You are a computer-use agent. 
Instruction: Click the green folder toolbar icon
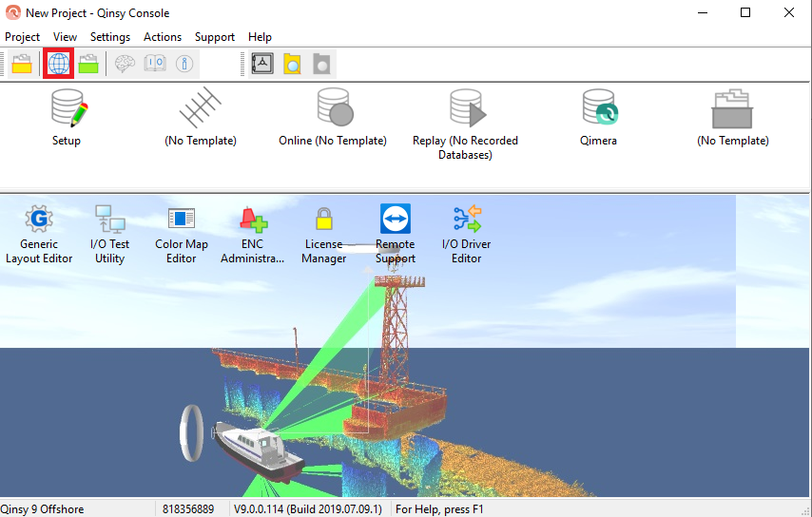coord(88,64)
